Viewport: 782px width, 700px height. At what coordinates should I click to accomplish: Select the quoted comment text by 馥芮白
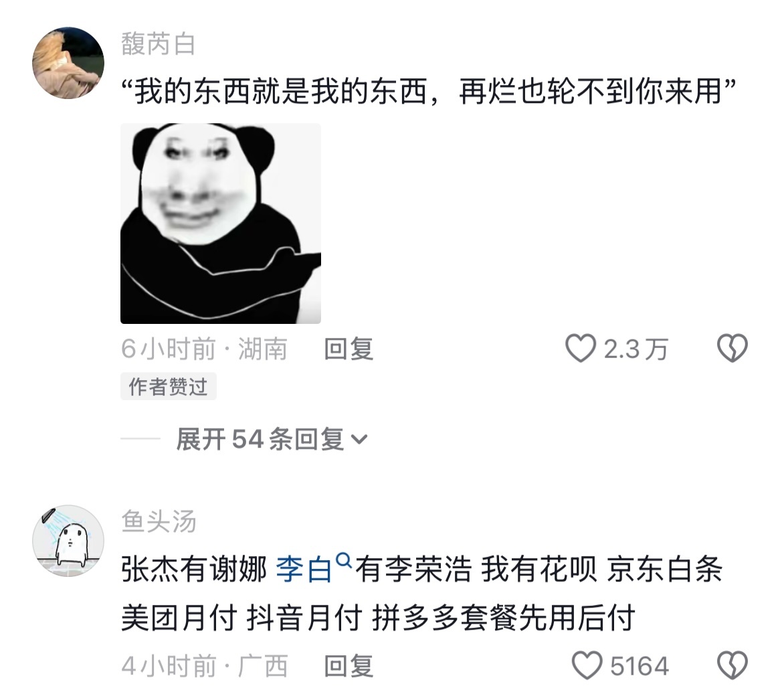pyautogui.click(x=429, y=92)
